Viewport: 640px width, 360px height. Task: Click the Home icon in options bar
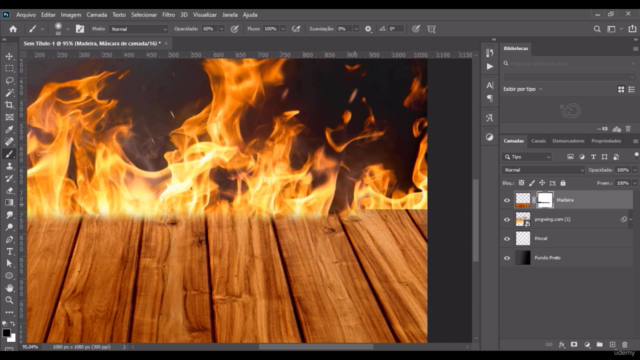click(13, 29)
